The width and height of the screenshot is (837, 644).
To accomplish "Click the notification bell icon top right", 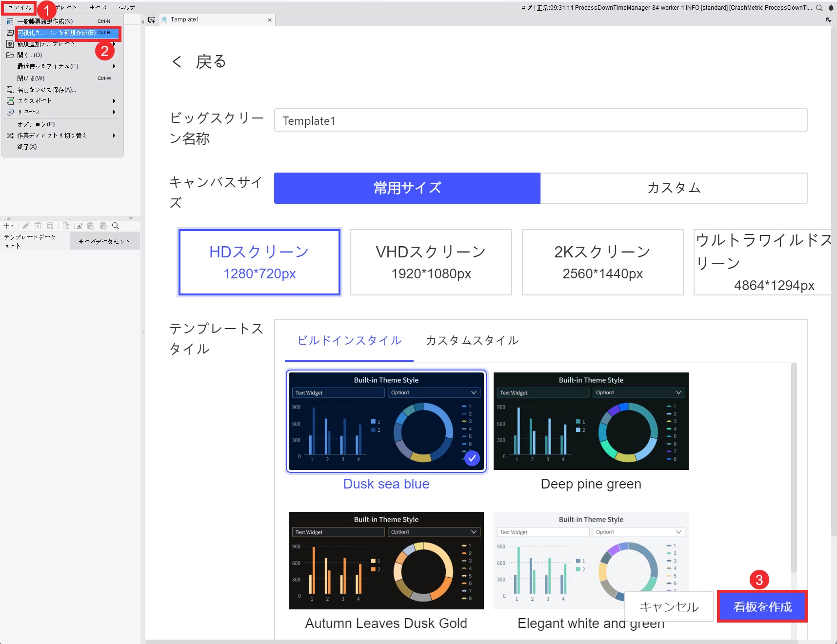I will point(831,7).
